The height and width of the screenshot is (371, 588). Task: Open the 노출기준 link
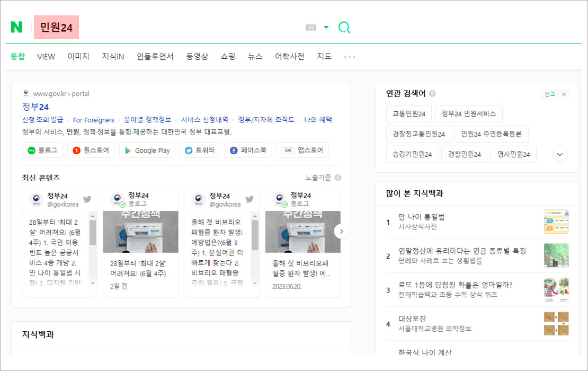click(318, 178)
